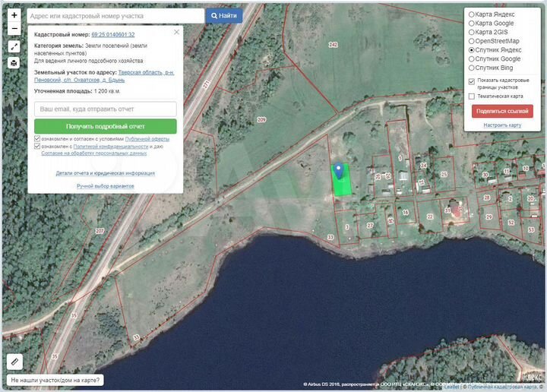This screenshot has height=392, width=547.
Task: Click the Поделиться ссылкой button
Action: click(502, 111)
